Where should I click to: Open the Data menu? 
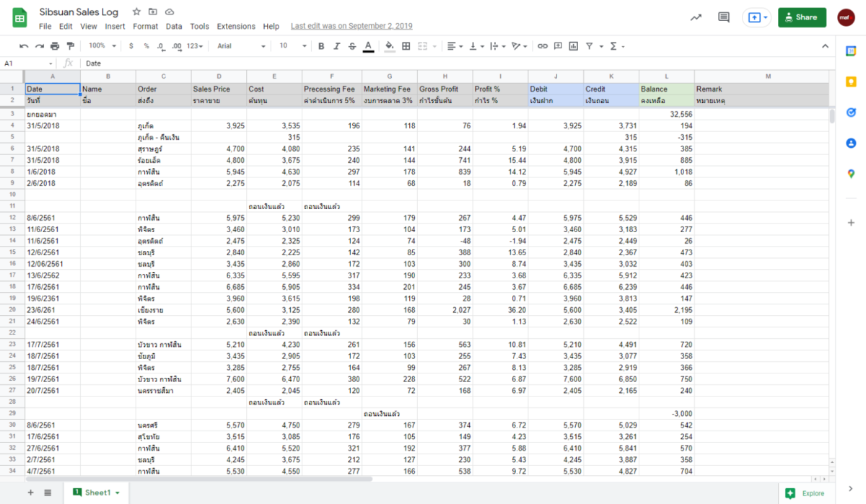(173, 26)
